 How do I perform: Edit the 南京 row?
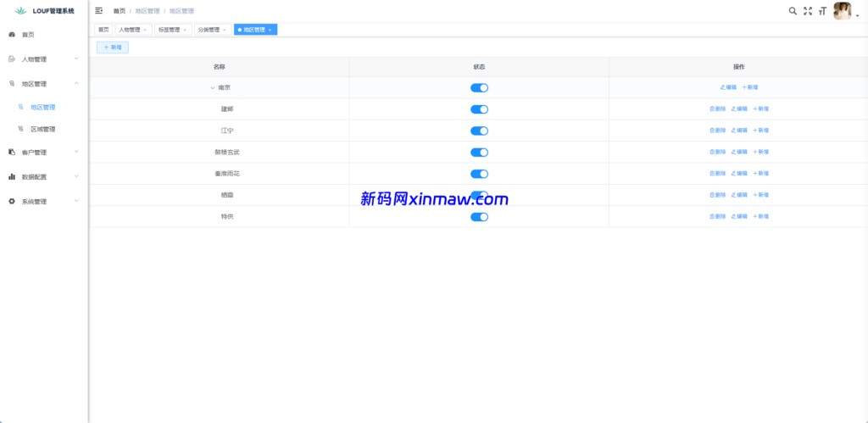click(728, 87)
